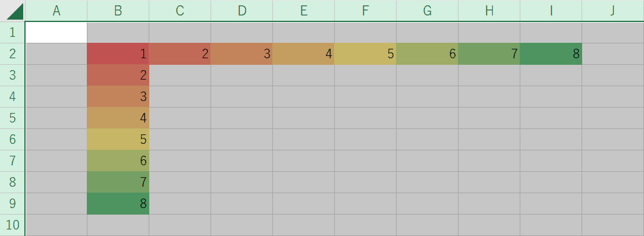The height and width of the screenshot is (236, 644).
Task: Click dark green cell I2 with 8
Action: click(x=551, y=54)
